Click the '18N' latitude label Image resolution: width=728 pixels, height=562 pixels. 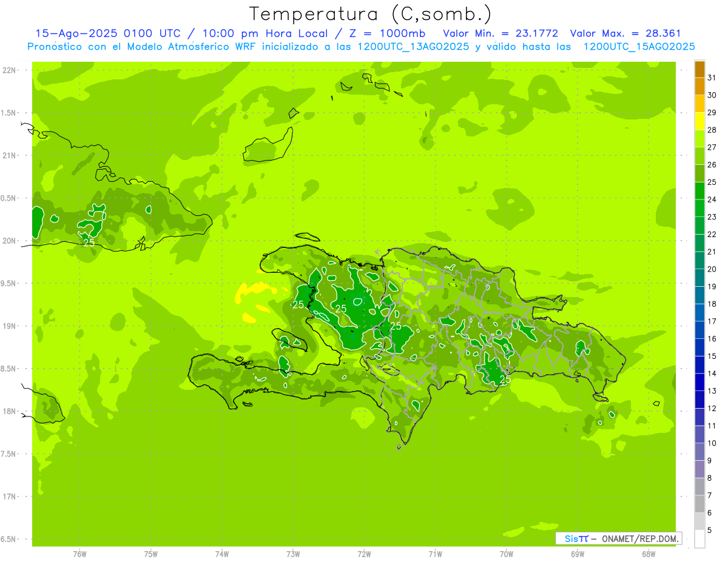[9, 411]
